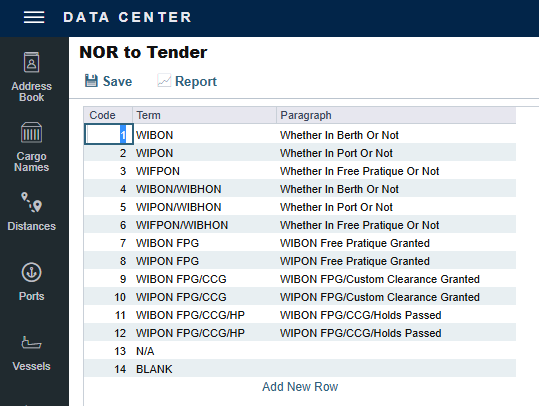Open the Vessels ship icon
This screenshot has height=406, width=539.
point(31,342)
